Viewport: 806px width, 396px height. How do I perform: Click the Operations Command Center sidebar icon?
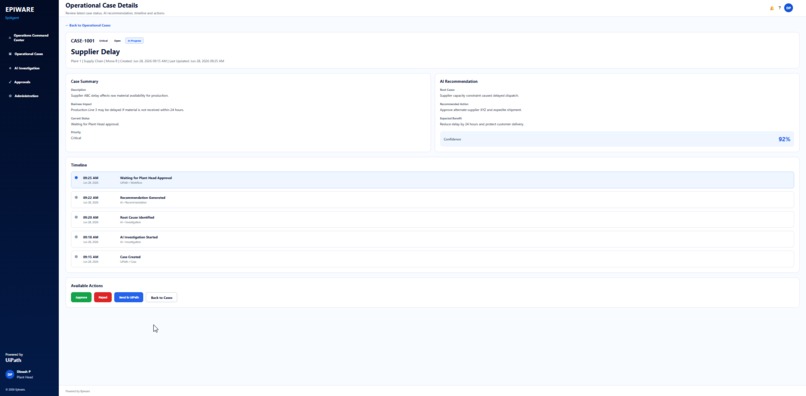[x=10, y=38]
